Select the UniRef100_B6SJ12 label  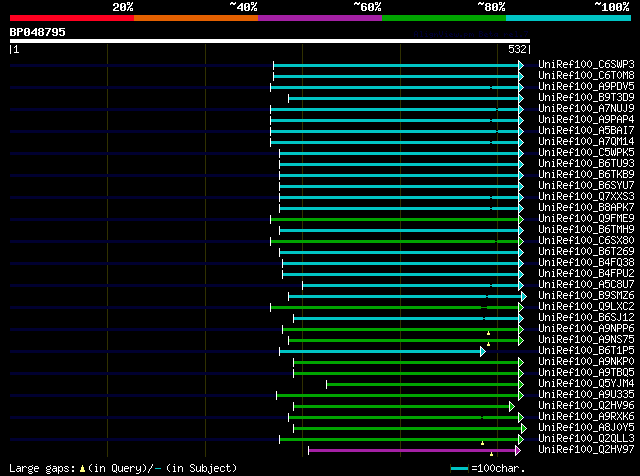click(x=586, y=318)
